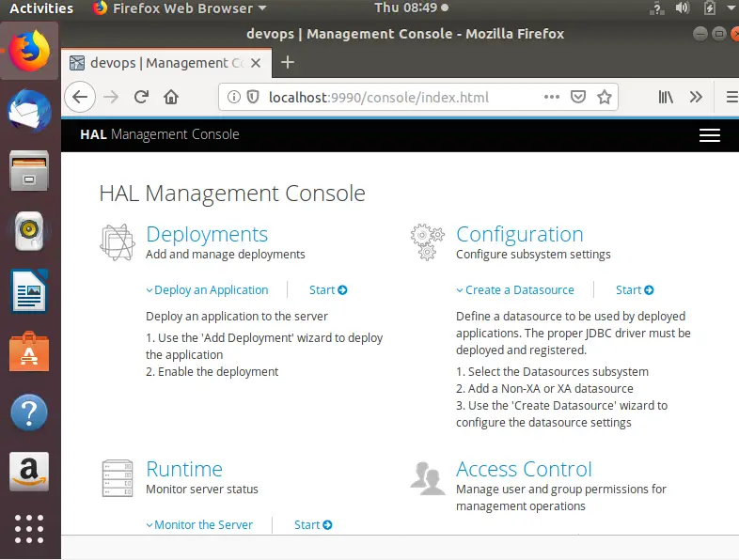Open the Access Control heading link
Image resolution: width=739 pixels, height=560 pixels.
click(524, 469)
